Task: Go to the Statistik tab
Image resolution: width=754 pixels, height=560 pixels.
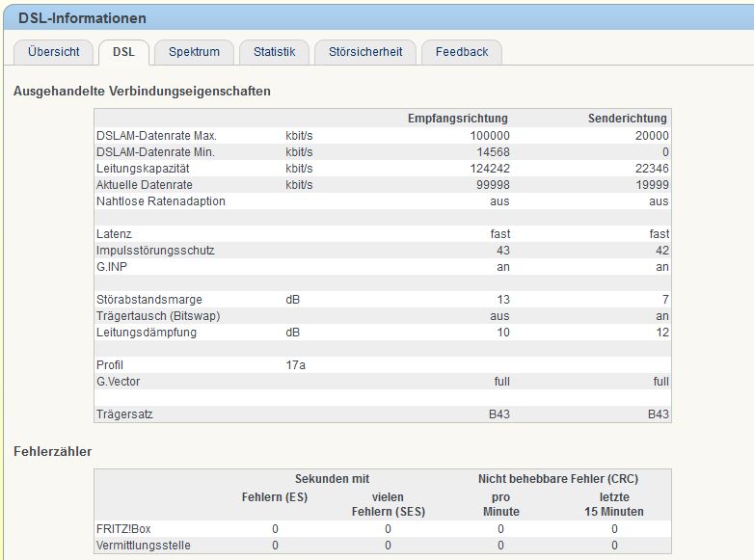Action: click(x=274, y=52)
